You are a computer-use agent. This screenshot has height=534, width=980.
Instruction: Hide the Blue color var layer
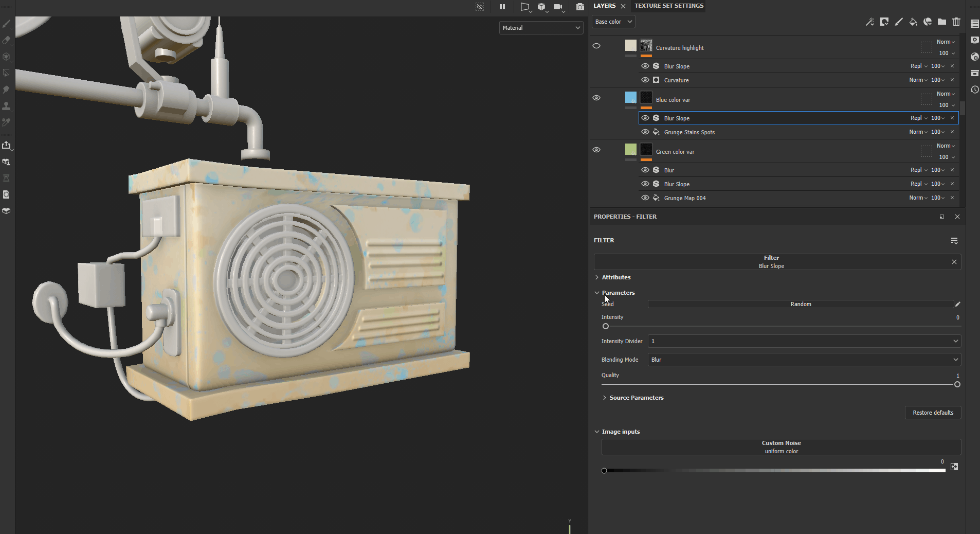pos(596,98)
